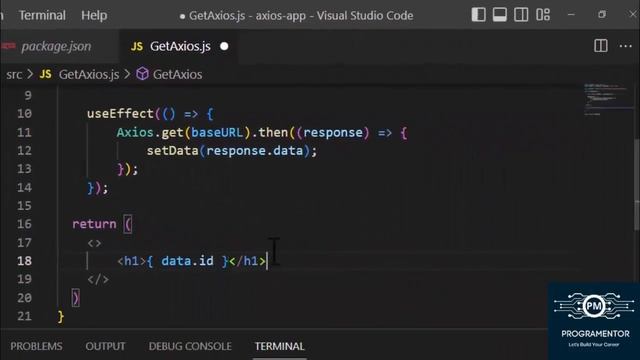Click the opening fragment tag on line 17

(94, 243)
